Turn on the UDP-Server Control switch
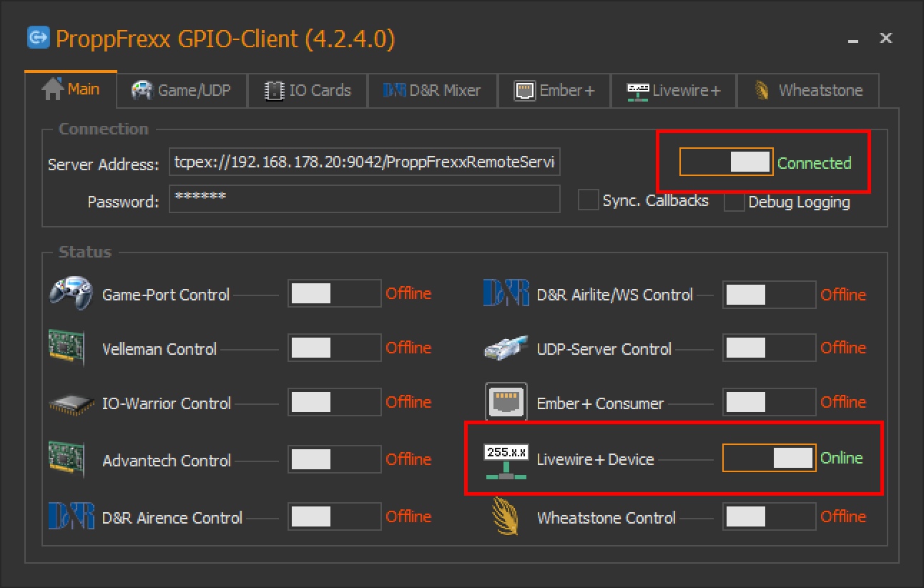The height and width of the screenshot is (588, 924). [x=769, y=348]
